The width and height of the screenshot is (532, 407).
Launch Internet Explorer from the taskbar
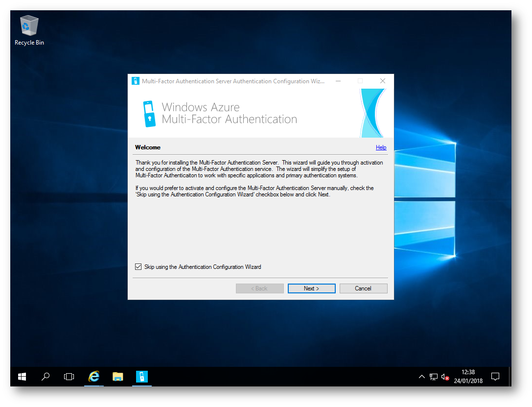94,377
